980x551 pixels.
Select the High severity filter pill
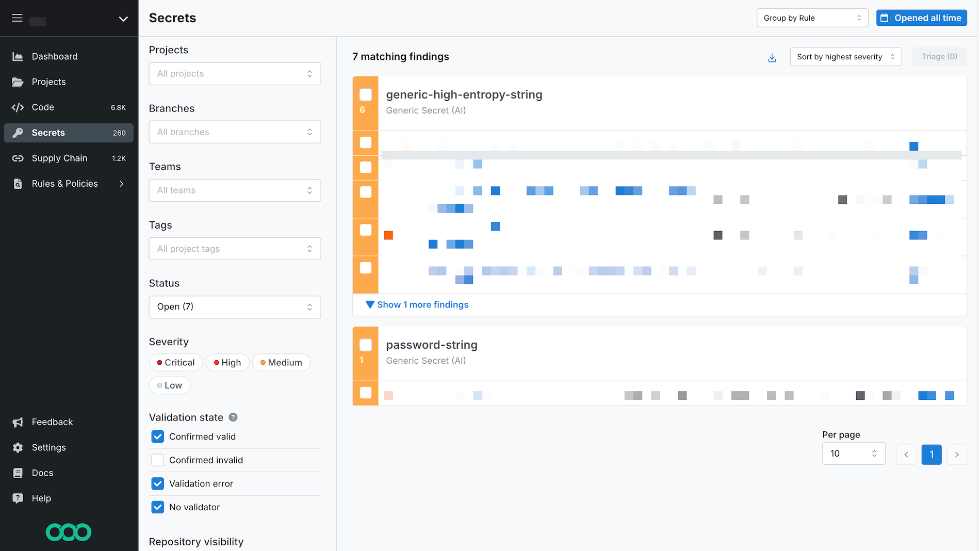[x=227, y=362]
